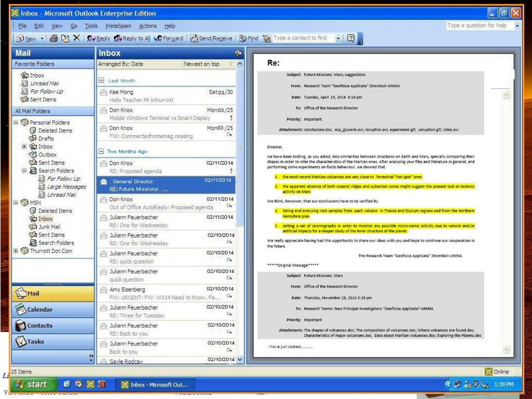Click the Type a contact to find field

[304, 38]
